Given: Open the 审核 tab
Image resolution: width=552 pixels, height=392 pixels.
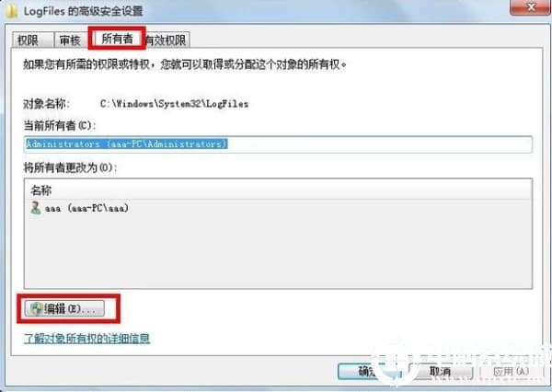Looking at the screenshot, I should point(71,40).
